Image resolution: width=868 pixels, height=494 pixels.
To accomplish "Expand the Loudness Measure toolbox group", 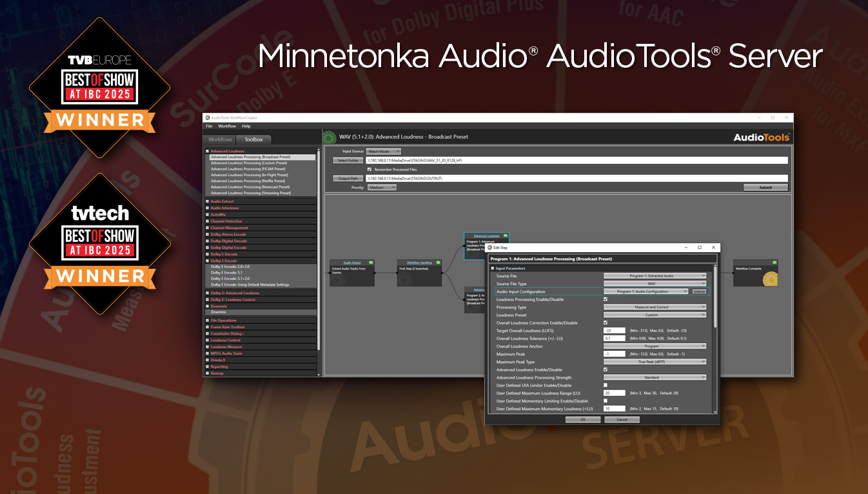I will [x=208, y=346].
